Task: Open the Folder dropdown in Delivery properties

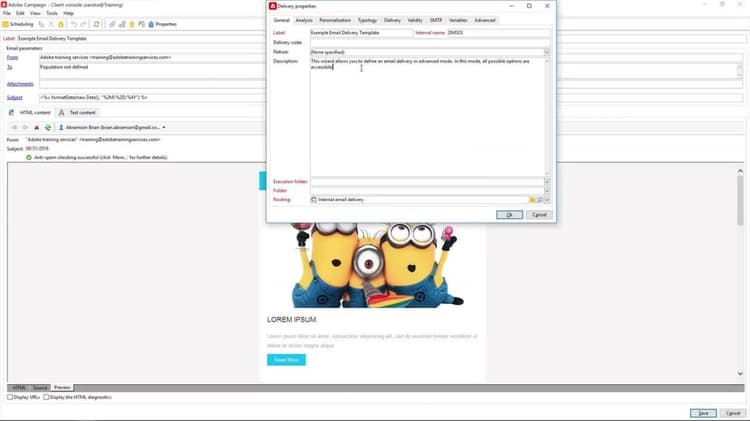Action: pyautogui.click(x=547, y=190)
